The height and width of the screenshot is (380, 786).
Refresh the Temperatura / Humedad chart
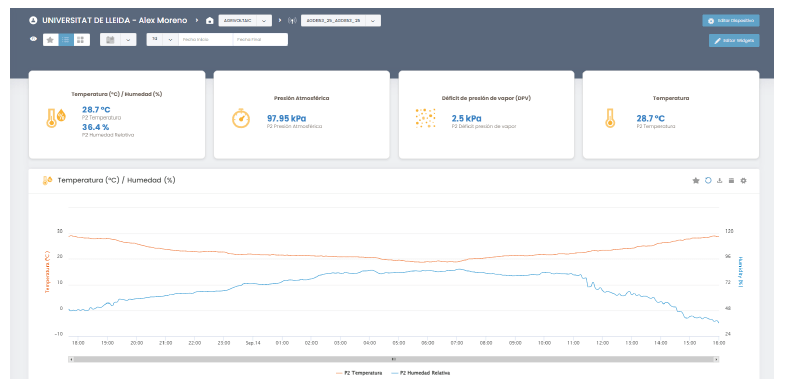[708, 180]
